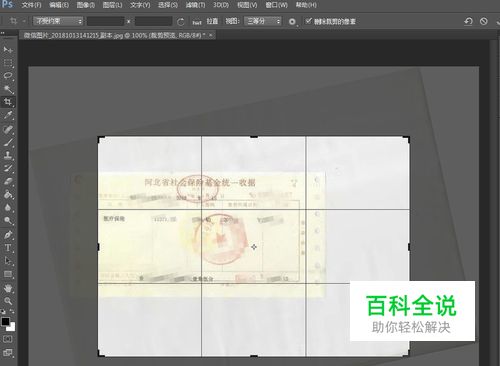Open the 文字(Y) menu
Image resolution: width=500 pixels, height=366 pixels.
click(x=140, y=5)
